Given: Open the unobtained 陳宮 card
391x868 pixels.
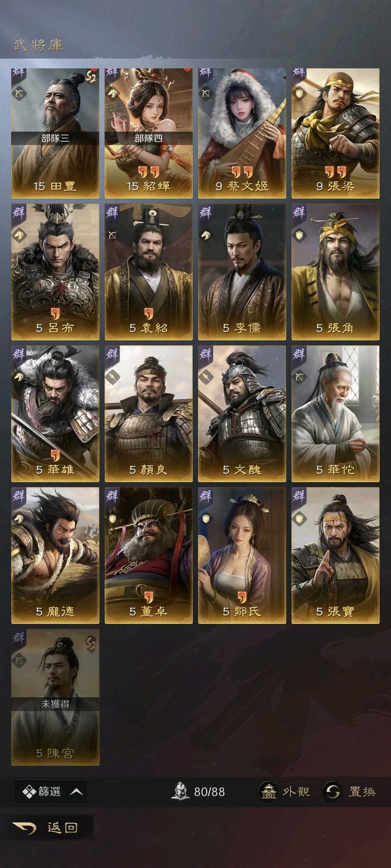Looking at the screenshot, I should pos(55,697).
